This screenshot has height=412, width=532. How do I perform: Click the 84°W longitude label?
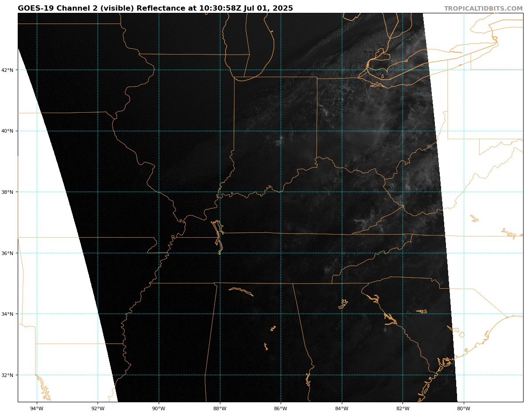341,408
